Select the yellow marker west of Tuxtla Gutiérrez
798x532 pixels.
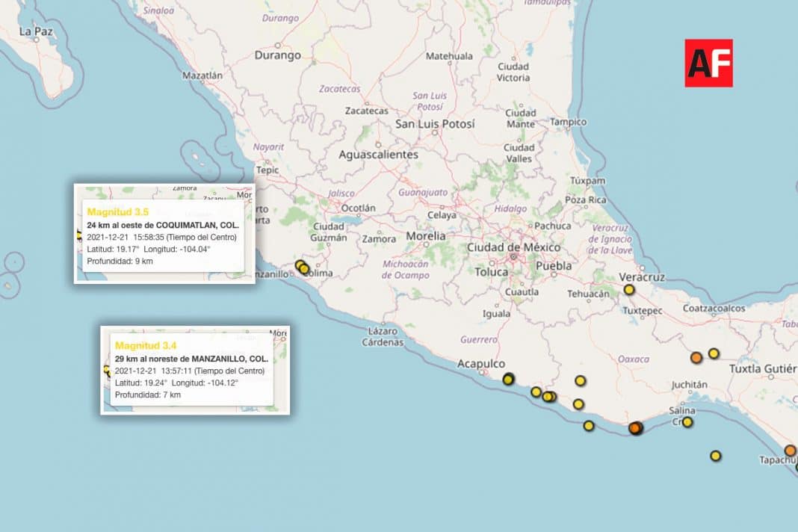pos(714,353)
